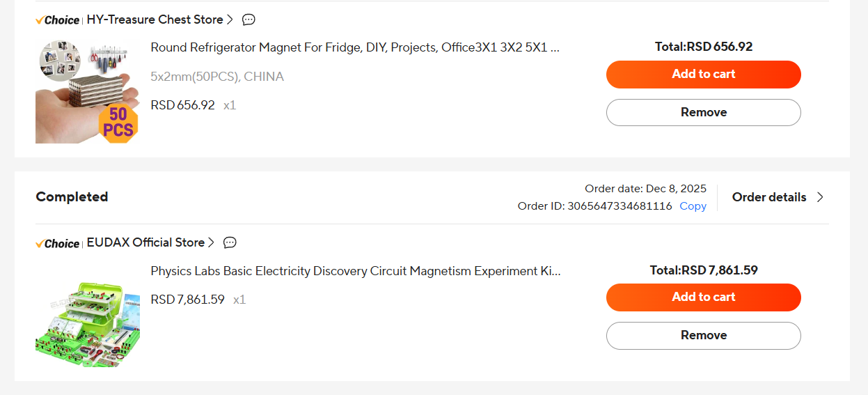
Task: Copy the order ID
Action: (693, 206)
